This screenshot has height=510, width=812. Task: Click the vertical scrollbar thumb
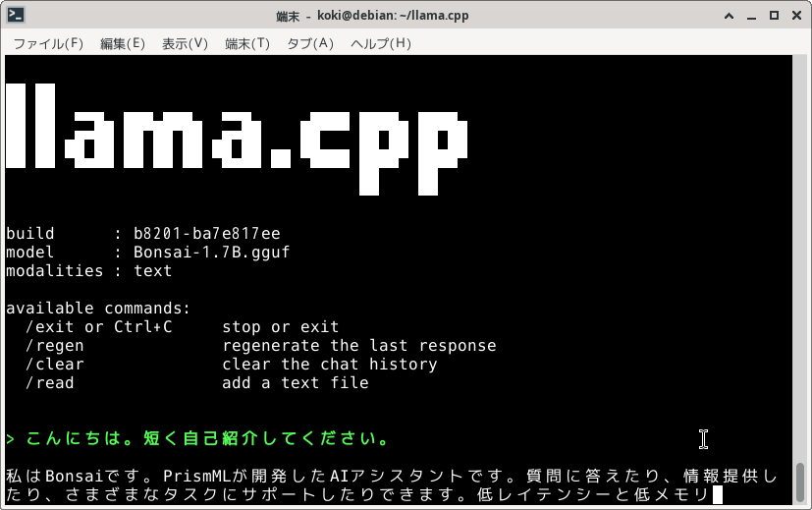point(801,482)
